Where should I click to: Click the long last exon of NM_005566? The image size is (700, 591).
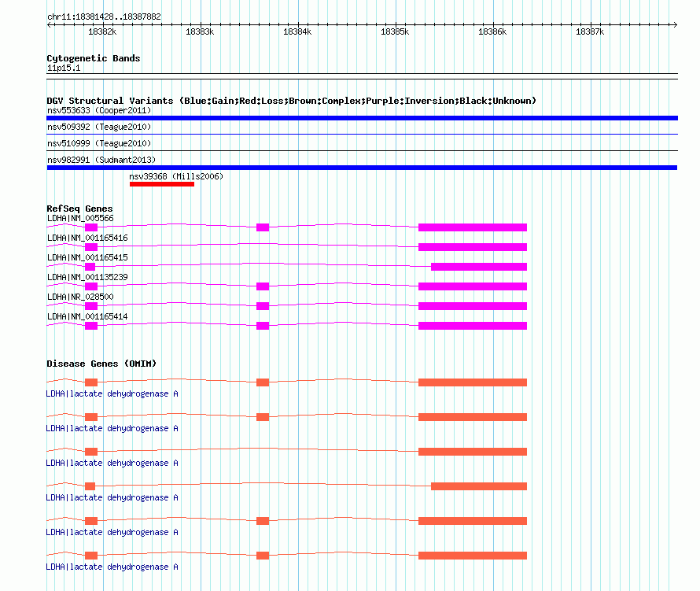[473, 227]
